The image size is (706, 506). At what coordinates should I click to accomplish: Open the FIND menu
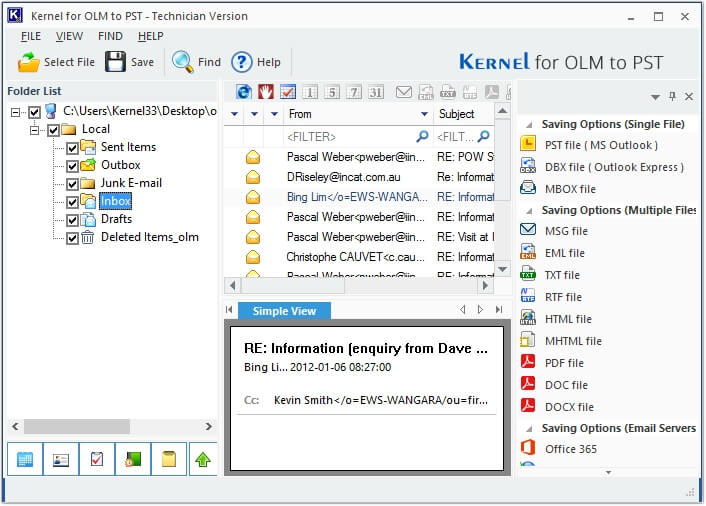point(110,36)
